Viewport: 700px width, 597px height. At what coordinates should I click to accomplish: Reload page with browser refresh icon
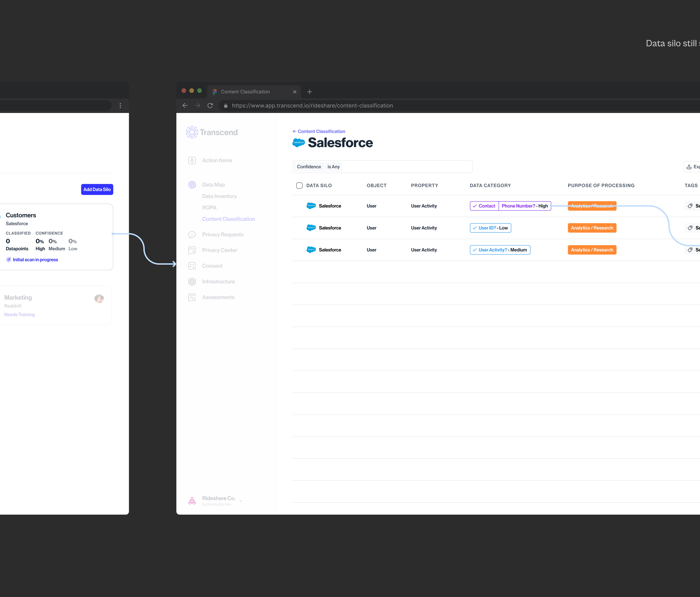[210, 106]
